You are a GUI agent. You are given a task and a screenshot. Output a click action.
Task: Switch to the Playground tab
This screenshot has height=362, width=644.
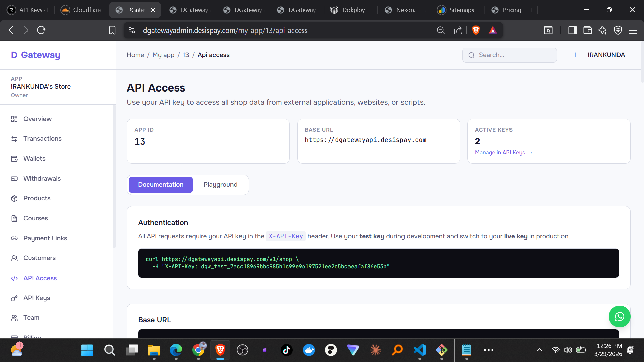point(220,185)
